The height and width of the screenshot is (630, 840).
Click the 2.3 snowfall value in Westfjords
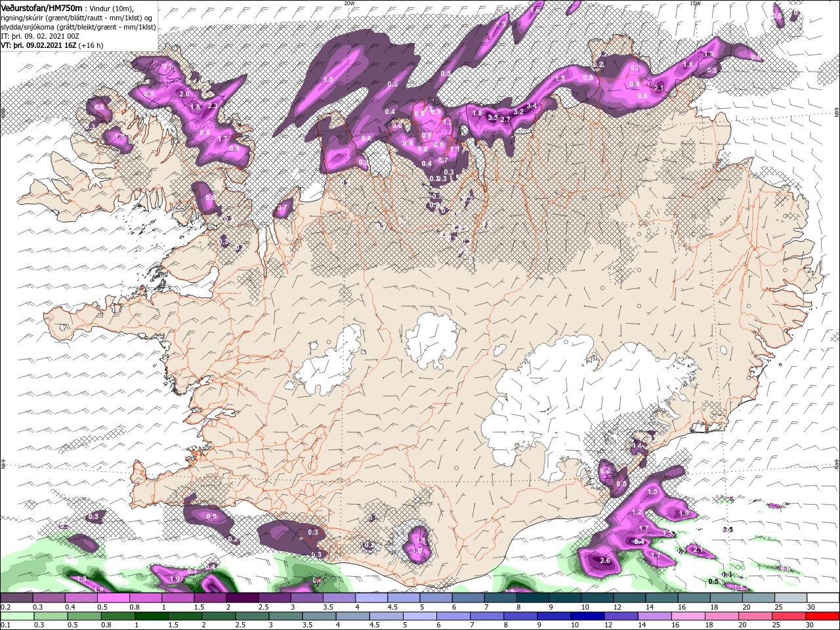tap(212, 106)
